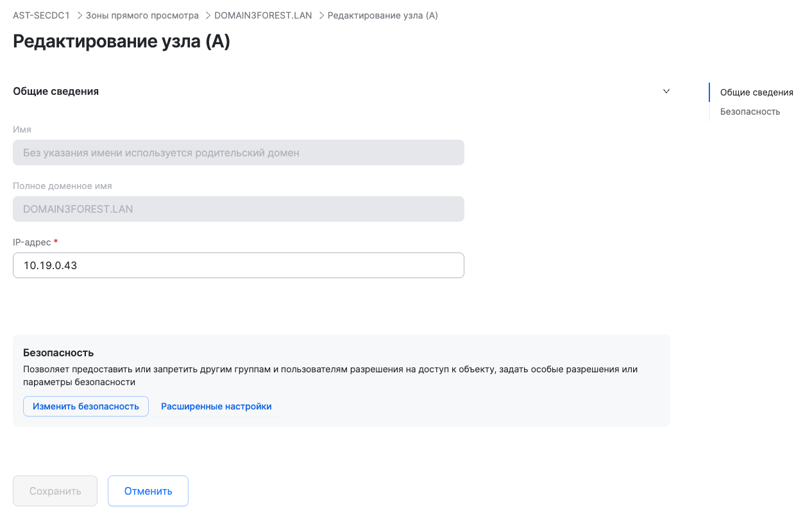
Task: Jump to Безопасность in side navigation
Action: [750, 112]
